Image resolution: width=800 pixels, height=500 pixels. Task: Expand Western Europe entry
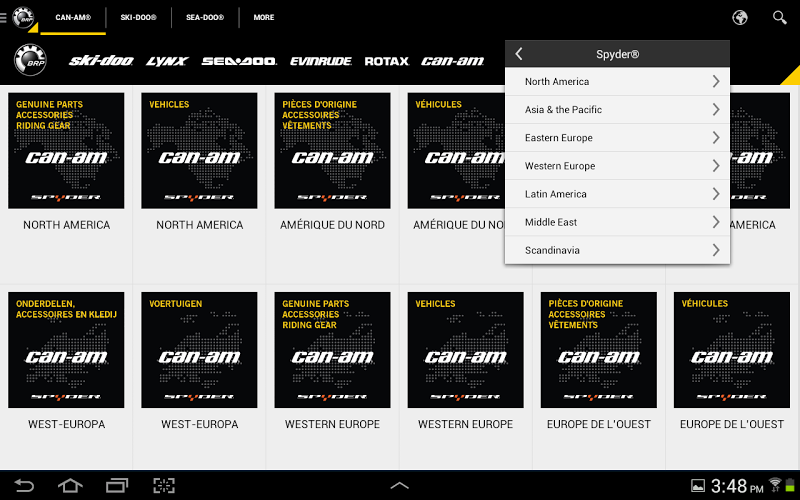pos(617,166)
